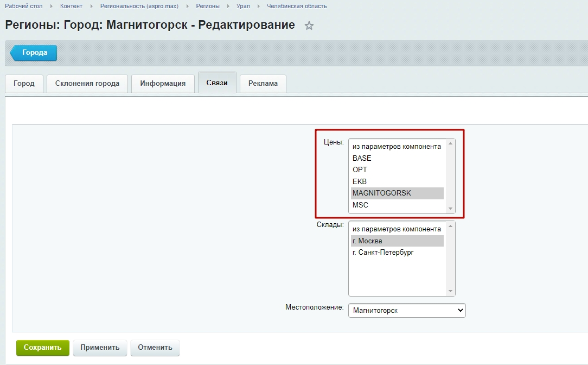Open the Местоположение dropdown
The image size is (588, 365).
tap(407, 310)
